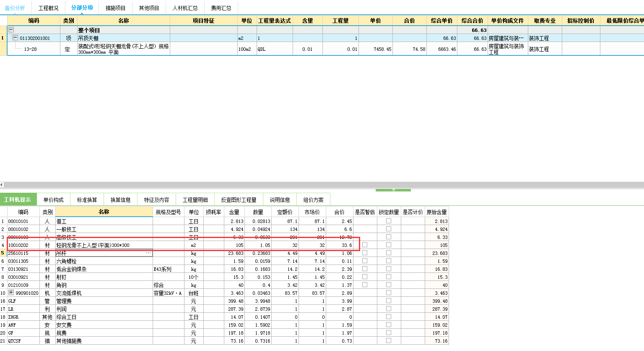Collapse the 011302001001 item node

[15, 38]
